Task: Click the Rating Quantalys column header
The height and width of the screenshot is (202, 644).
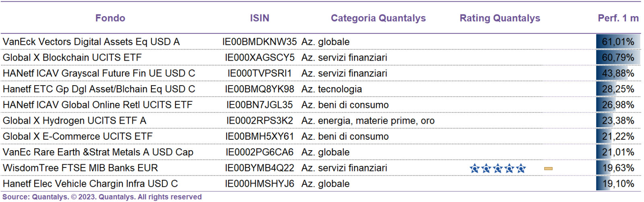Action: coord(500,18)
